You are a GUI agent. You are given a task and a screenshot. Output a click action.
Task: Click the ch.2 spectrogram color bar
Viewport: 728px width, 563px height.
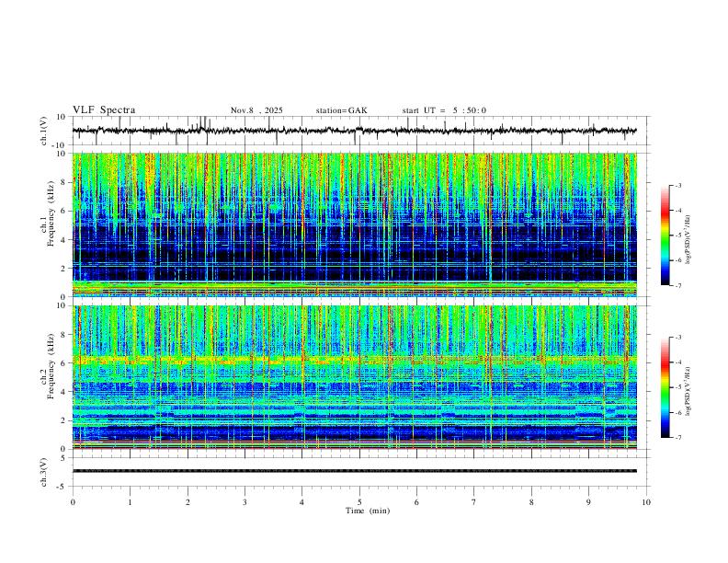pyautogui.click(x=665, y=387)
